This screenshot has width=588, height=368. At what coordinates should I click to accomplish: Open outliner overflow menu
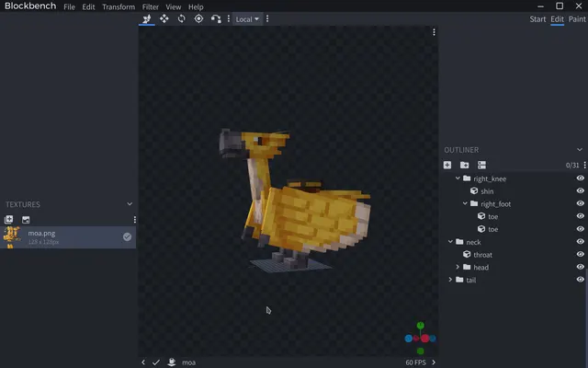(x=584, y=165)
